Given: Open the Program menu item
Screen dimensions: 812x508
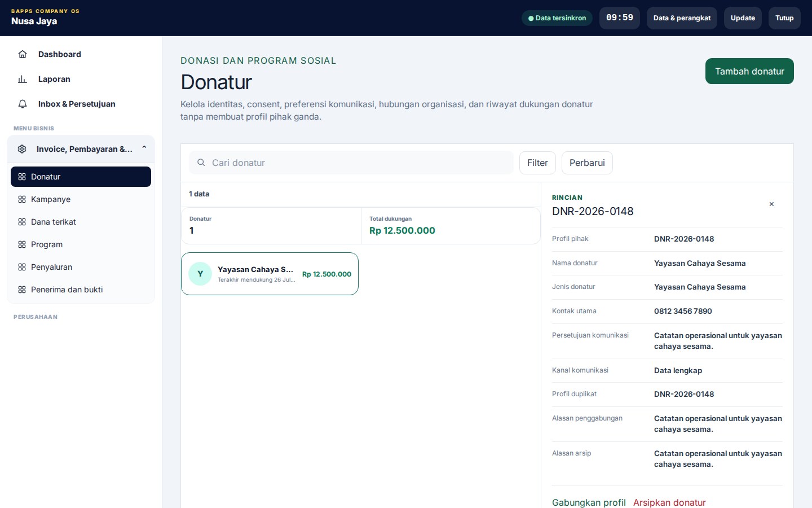Looking at the screenshot, I should coord(81,244).
